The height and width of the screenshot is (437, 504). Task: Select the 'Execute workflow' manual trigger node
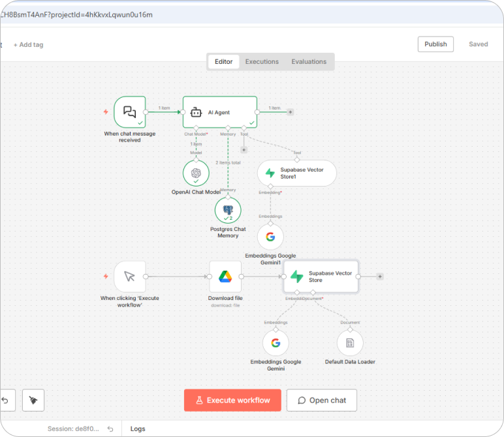point(129,277)
